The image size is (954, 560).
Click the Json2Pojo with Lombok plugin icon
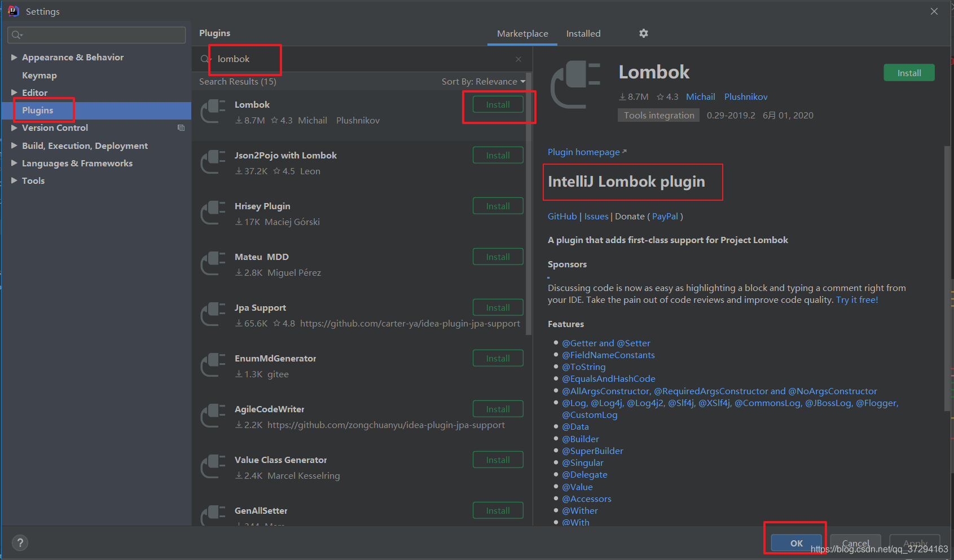tap(213, 162)
